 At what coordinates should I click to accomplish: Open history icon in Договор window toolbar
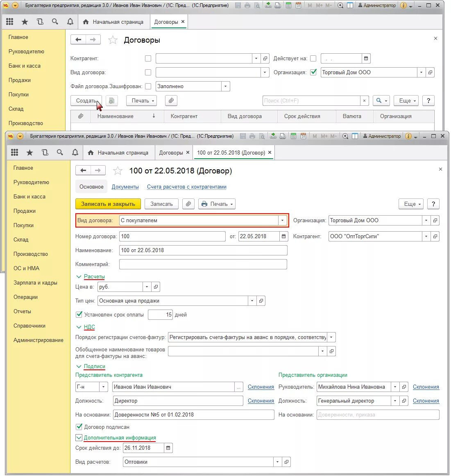pos(45,153)
